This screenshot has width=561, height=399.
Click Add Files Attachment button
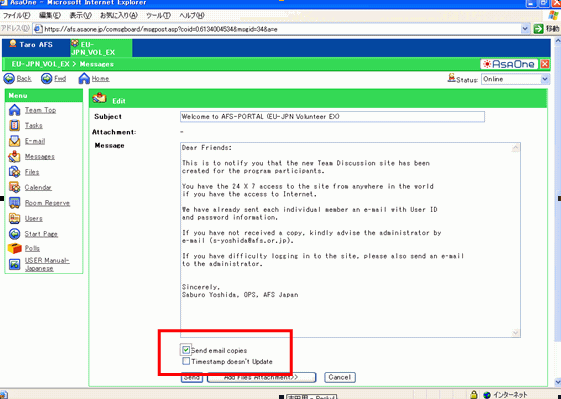(x=262, y=377)
